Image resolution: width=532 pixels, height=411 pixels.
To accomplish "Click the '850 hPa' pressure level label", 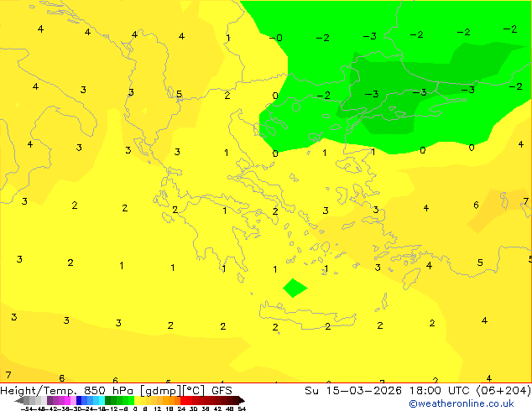I will tap(108, 391).
